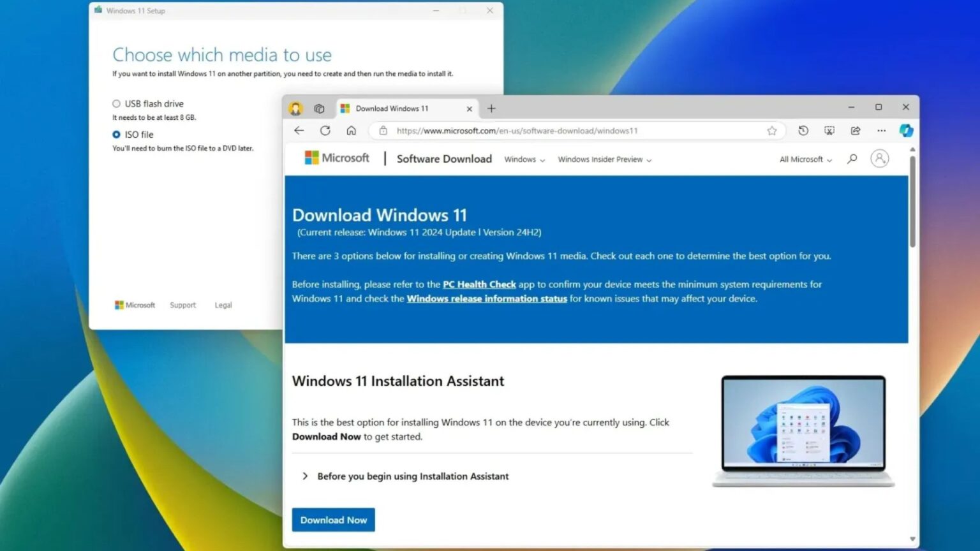
Task: Click the Back navigation arrow
Action: [299, 130]
